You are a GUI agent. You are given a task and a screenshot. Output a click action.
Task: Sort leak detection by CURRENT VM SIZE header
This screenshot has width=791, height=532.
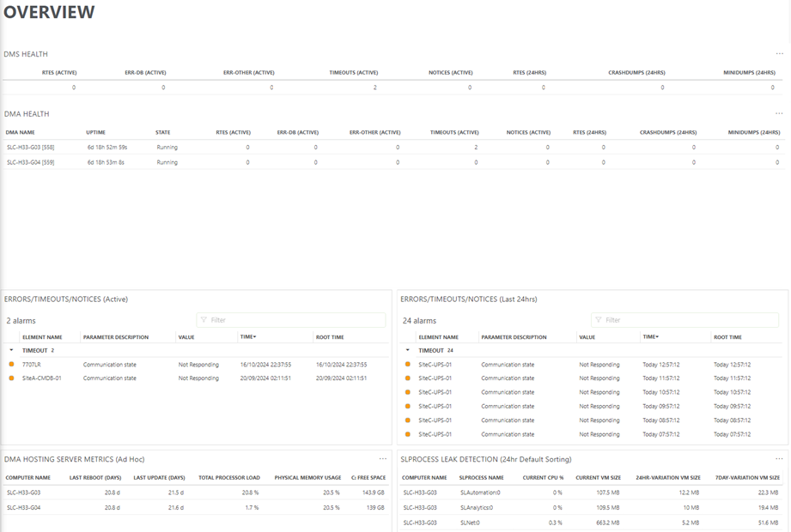(599, 478)
